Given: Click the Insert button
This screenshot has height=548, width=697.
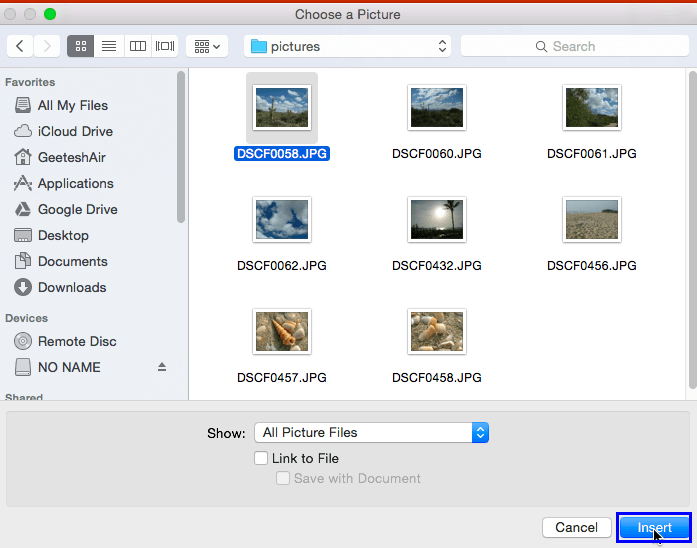Looking at the screenshot, I should pyautogui.click(x=654, y=528).
